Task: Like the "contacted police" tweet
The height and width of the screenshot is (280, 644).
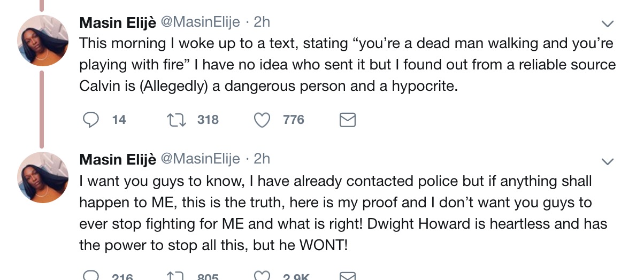Action: click(x=262, y=276)
